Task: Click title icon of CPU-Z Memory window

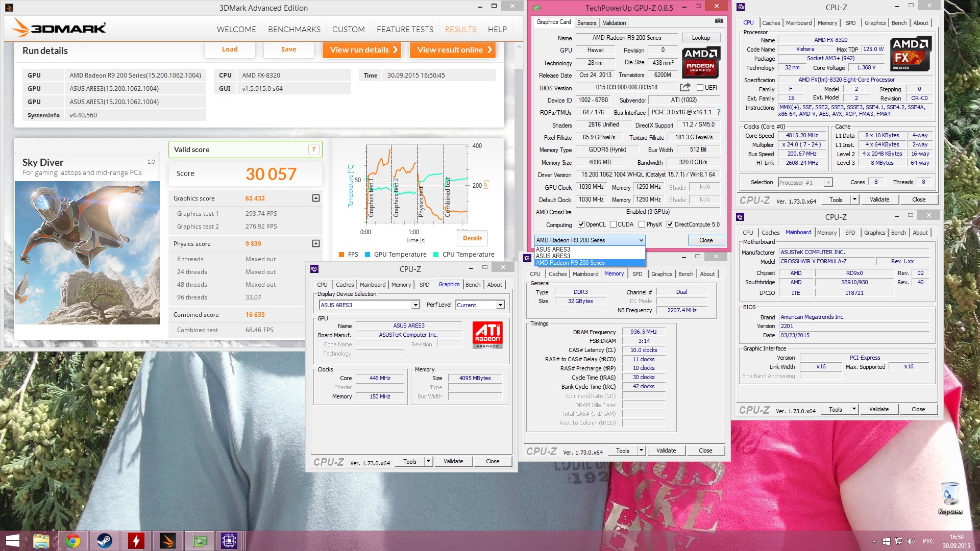Action: click(527, 258)
